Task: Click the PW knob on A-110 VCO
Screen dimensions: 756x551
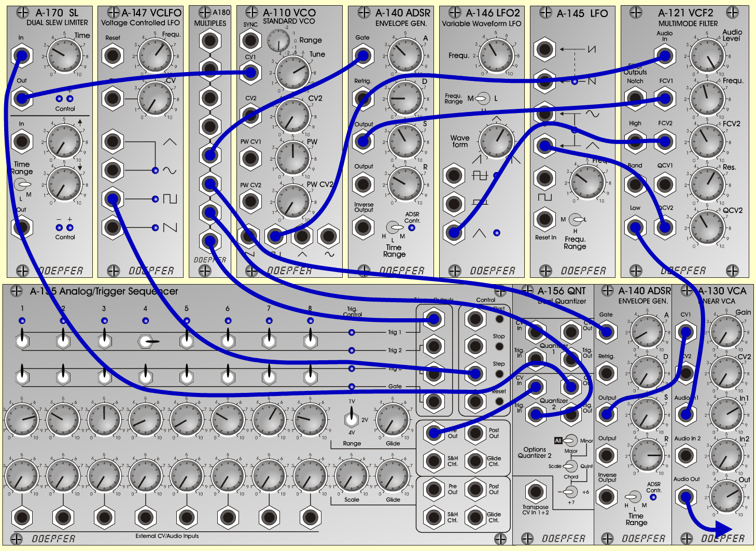Action: 292,158
